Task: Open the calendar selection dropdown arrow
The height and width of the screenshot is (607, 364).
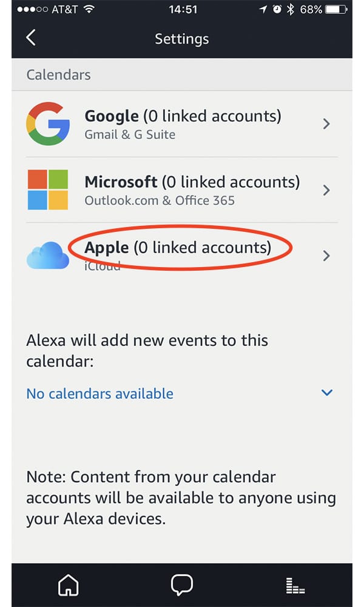Action: tap(326, 393)
